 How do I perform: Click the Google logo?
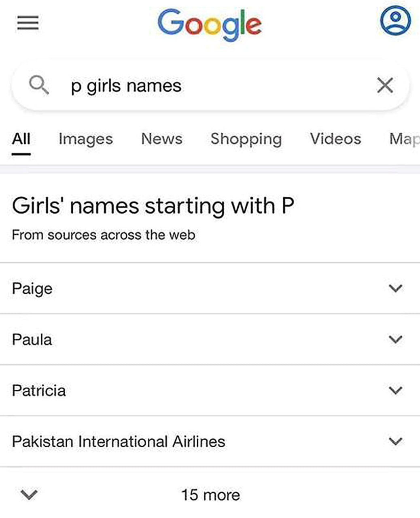pos(209,24)
